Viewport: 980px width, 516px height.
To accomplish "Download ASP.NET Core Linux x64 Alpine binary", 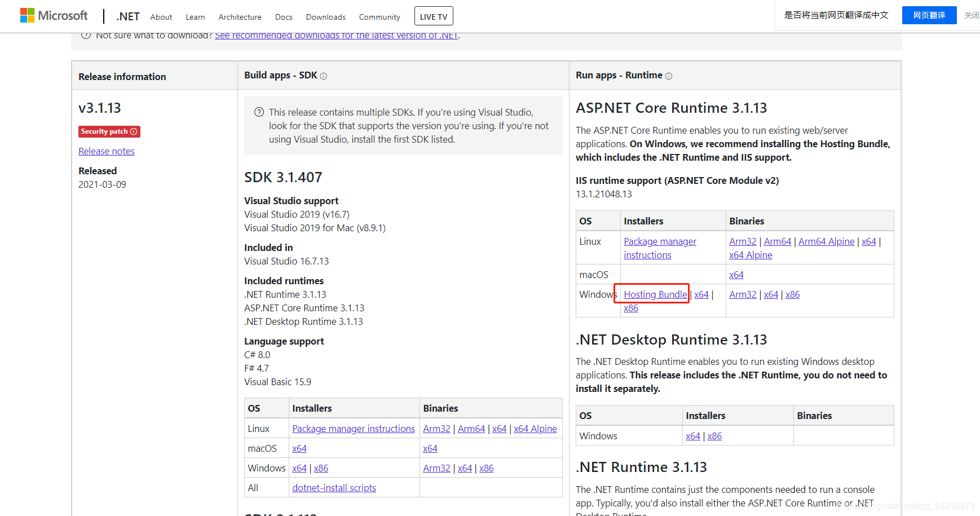I will tap(751, 255).
